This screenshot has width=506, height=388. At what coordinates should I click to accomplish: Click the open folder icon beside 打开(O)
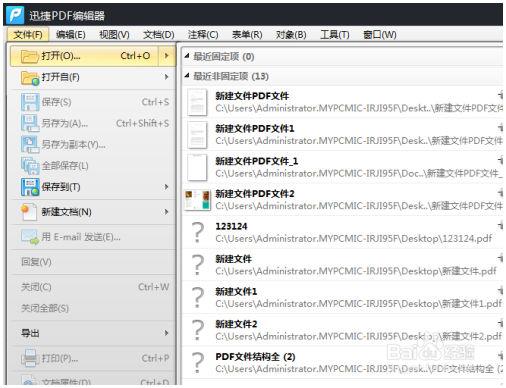click(x=29, y=56)
